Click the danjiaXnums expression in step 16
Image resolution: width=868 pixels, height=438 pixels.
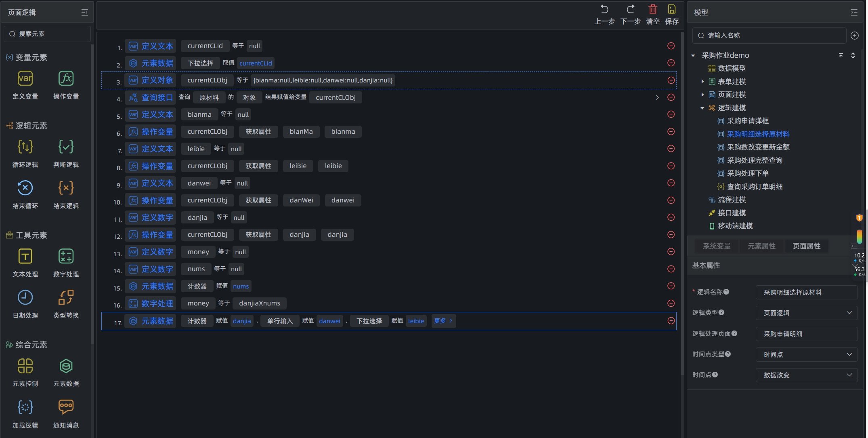coord(260,303)
